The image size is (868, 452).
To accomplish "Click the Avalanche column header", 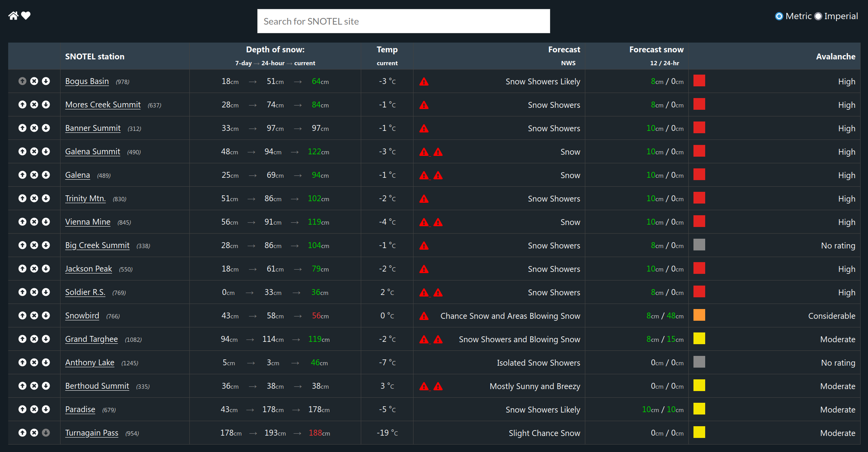I will pyautogui.click(x=835, y=57).
